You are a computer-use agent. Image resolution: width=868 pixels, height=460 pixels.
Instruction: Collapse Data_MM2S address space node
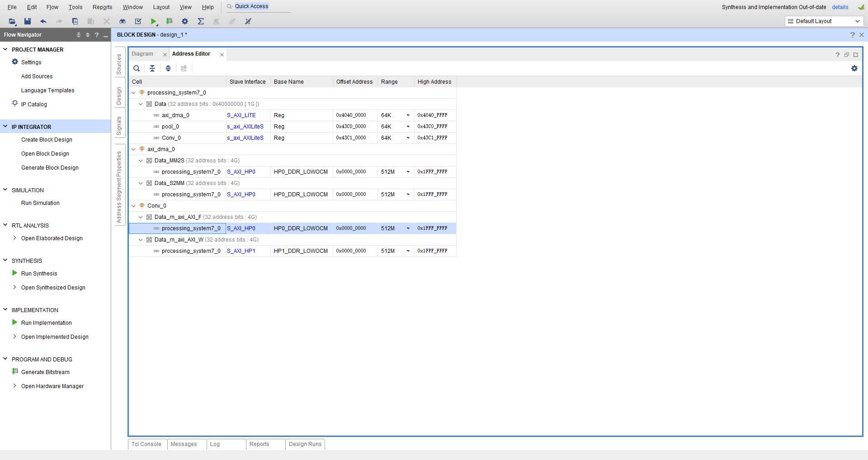pyautogui.click(x=141, y=161)
